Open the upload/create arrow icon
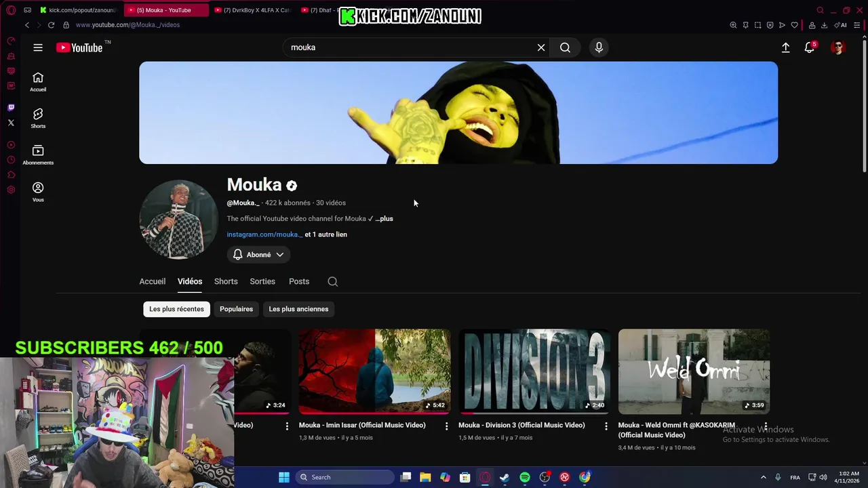This screenshot has height=488, width=868. pos(785,47)
